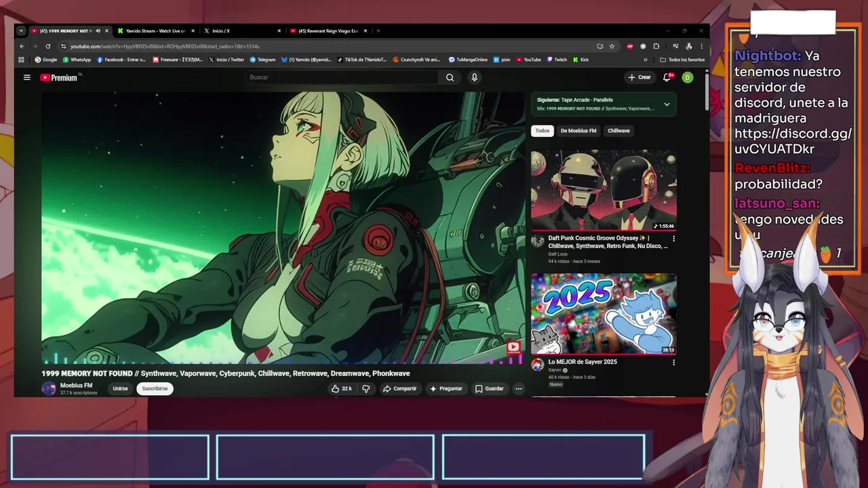868x488 pixels.
Task: Open the YouTube guide hamburger menu
Action: tap(27, 77)
